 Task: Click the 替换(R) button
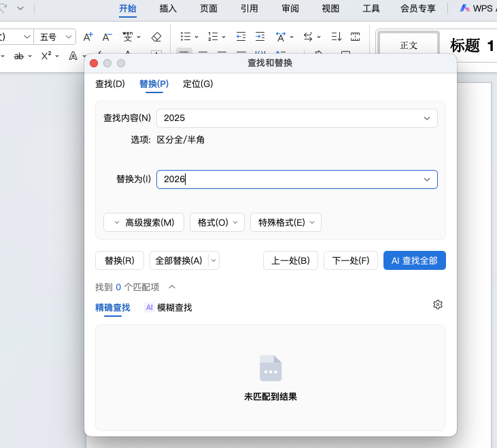120,260
